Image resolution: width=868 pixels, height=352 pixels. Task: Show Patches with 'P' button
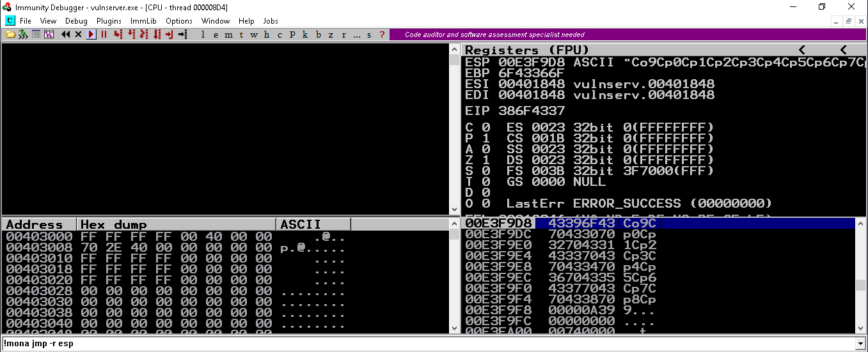click(292, 34)
